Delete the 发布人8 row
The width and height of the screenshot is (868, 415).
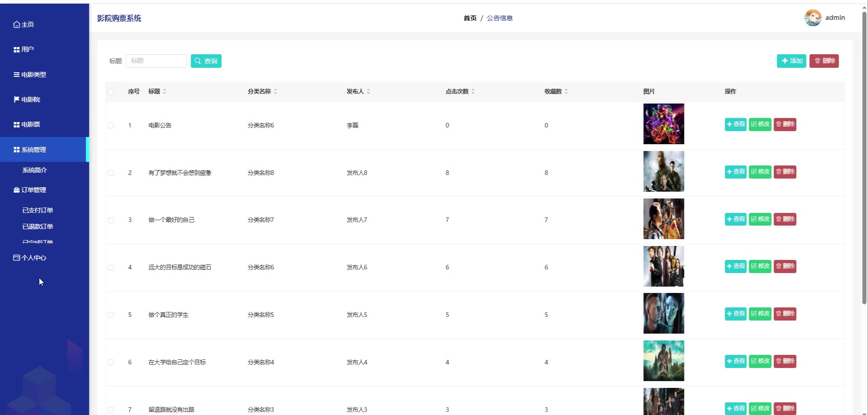tap(785, 172)
